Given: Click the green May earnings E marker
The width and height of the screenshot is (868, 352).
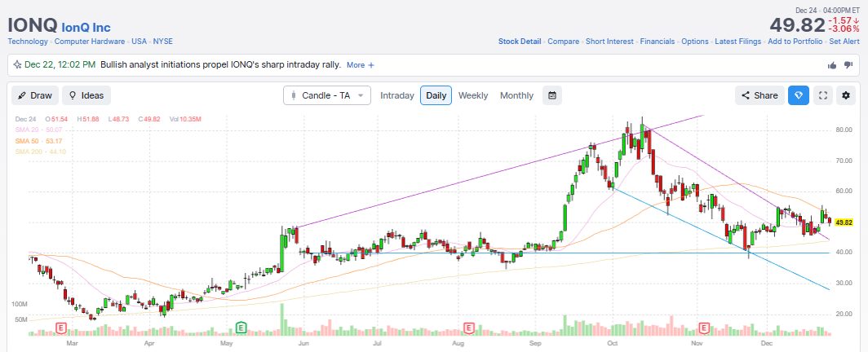Looking at the screenshot, I should pos(241,328).
